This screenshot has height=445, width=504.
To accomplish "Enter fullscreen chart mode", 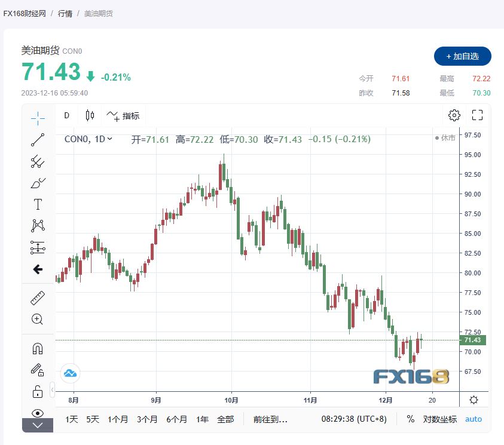I will [477, 115].
